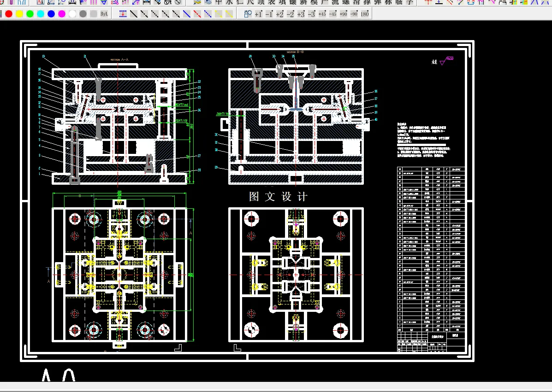Select the green 20H7/f6 dimension text
The image size is (552, 392).
click(222, 114)
